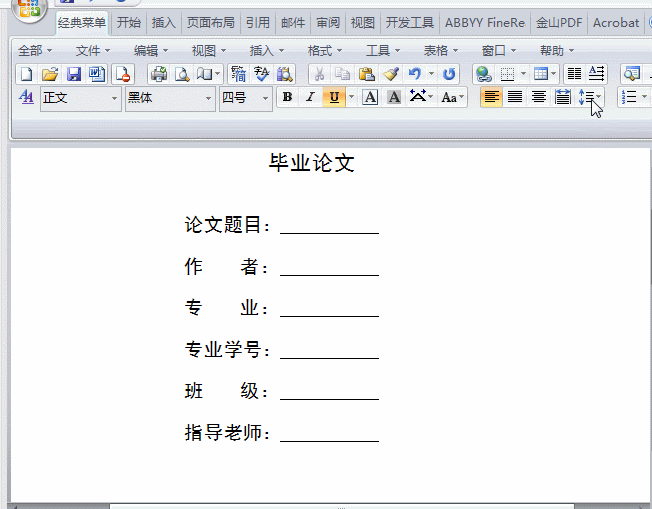Switch to the 审阅 tab
The height and width of the screenshot is (509, 652).
328,22
